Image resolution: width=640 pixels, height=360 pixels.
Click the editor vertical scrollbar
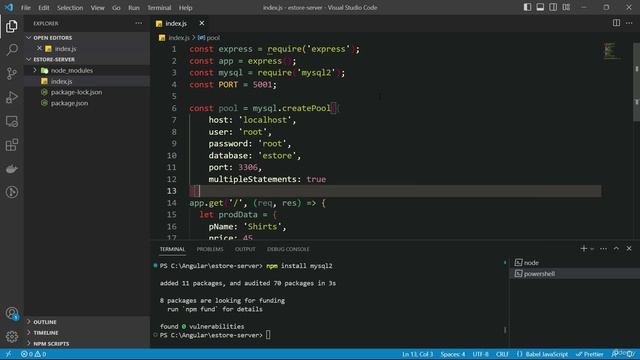pyautogui.click(x=636, y=82)
